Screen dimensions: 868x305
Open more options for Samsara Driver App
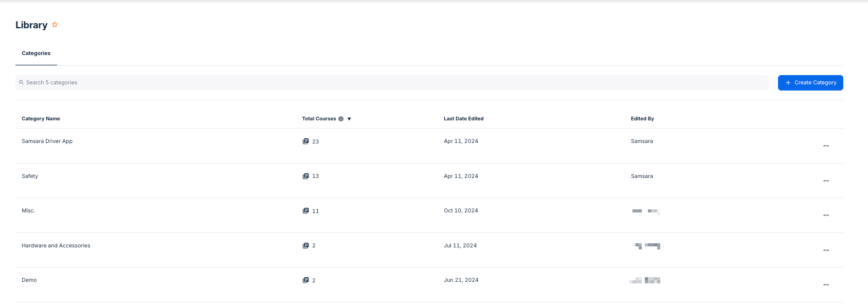point(826,146)
